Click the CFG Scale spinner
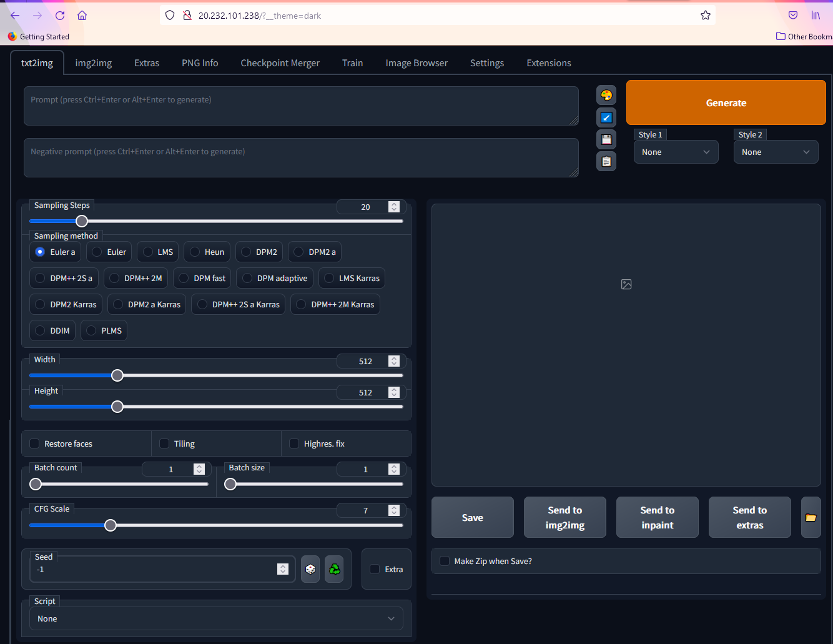The width and height of the screenshot is (833, 644). (x=393, y=510)
